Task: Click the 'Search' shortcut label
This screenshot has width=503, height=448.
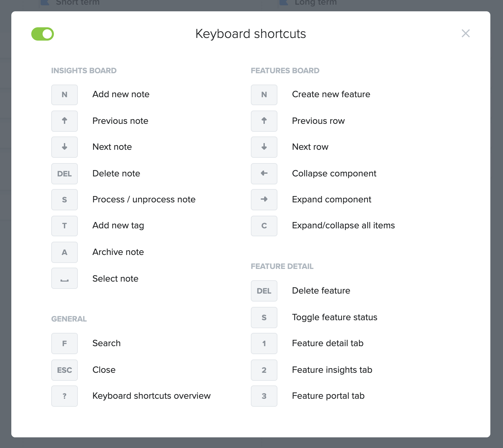Action: pyautogui.click(x=106, y=343)
